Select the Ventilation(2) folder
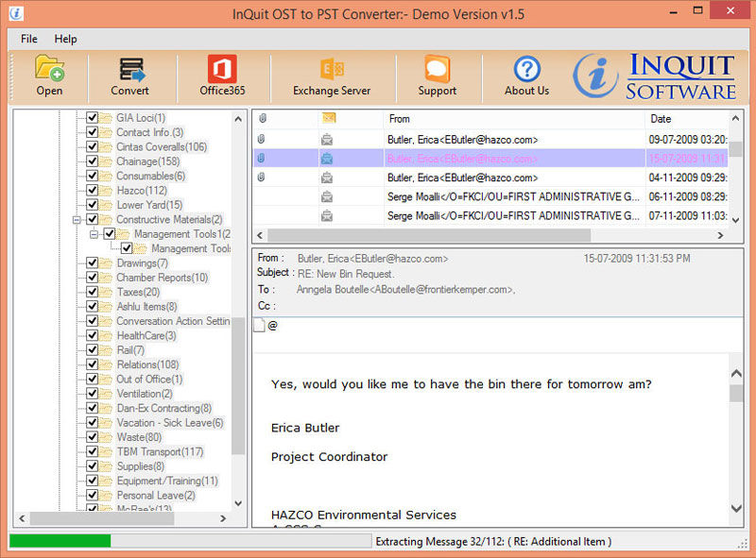Viewport: 756px width, 558px height. 145,394
